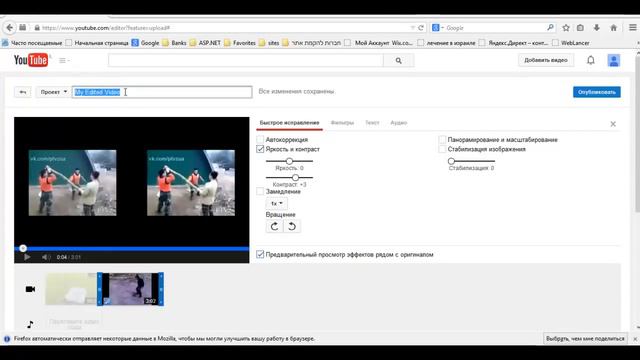The image size is (640, 360).
Task: Open the ASP.NET bookmarks folder
Action: coord(205,43)
